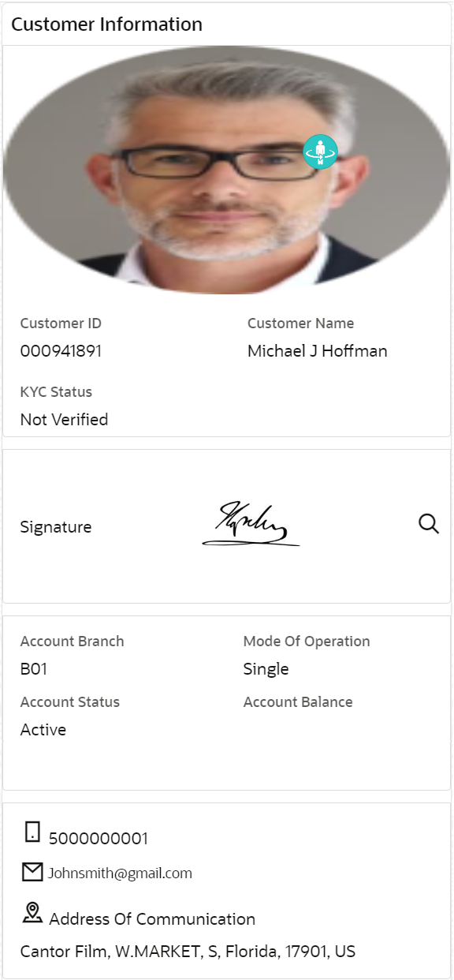Click the email Johnsmith@gmail.com

pos(121,873)
